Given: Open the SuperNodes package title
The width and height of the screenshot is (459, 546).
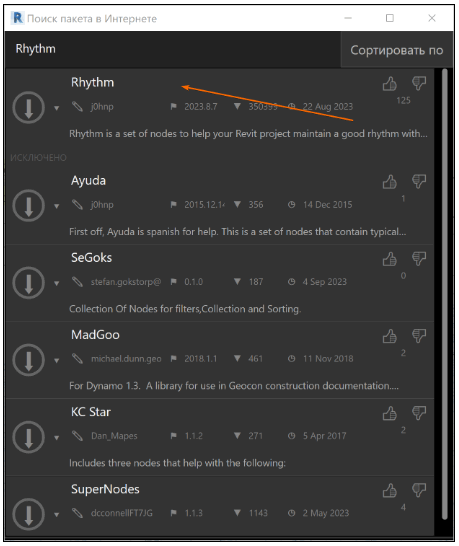Looking at the screenshot, I should [x=105, y=489].
